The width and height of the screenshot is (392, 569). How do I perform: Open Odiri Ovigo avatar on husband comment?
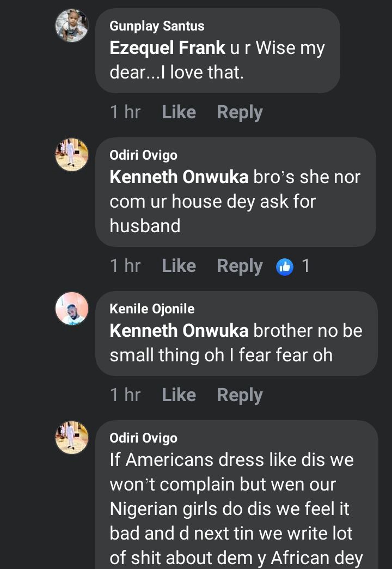coord(72,155)
